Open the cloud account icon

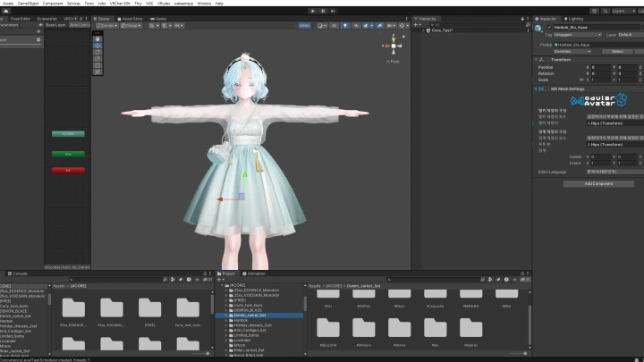tap(5, 11)
